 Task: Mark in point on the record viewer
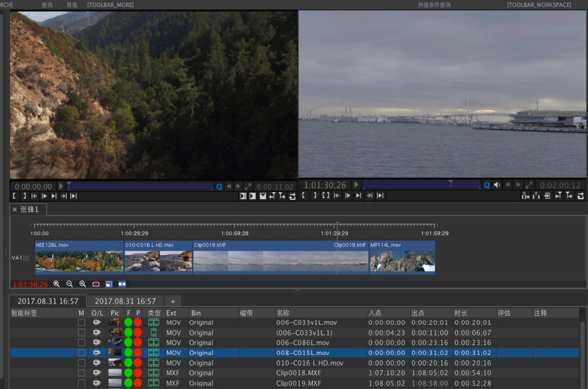(303, 196)
